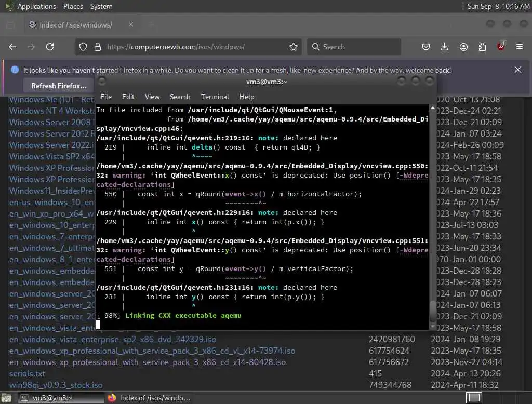Click the Firefox forward arrow
Screen dimensions: 532x404
click(31, 47)
